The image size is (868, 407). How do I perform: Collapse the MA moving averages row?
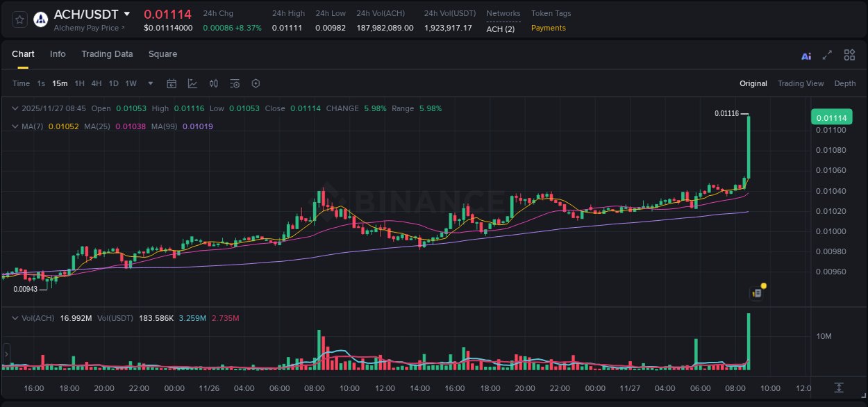pos(15,126)
